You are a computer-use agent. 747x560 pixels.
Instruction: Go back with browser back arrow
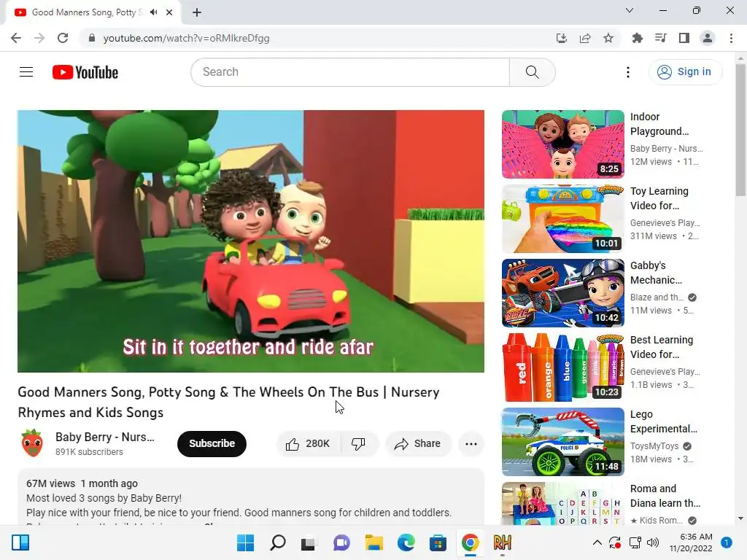16,38
